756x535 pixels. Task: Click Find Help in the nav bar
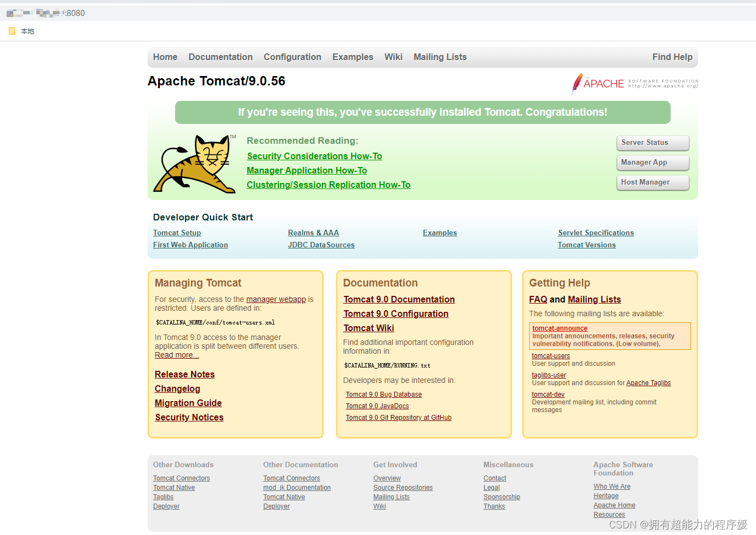672,57
